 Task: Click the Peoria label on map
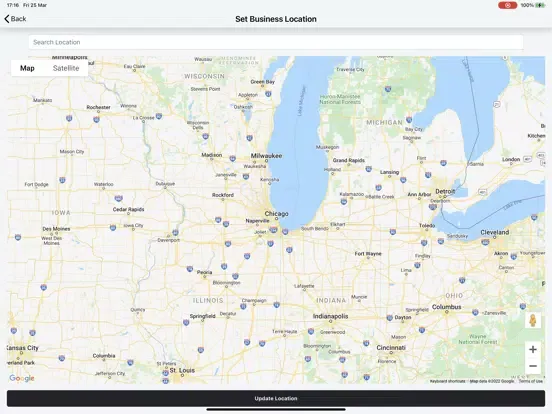pyautogui.click(x=205, y=272)
